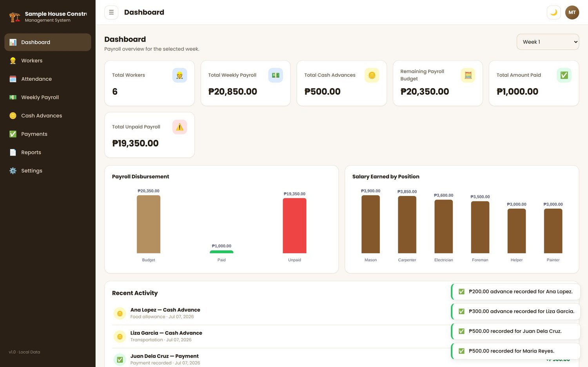The height and width of the screenshot is (367, 588).
Task: Click the Remaining Payroll Budget abacus icon
Action: [468, 75]
